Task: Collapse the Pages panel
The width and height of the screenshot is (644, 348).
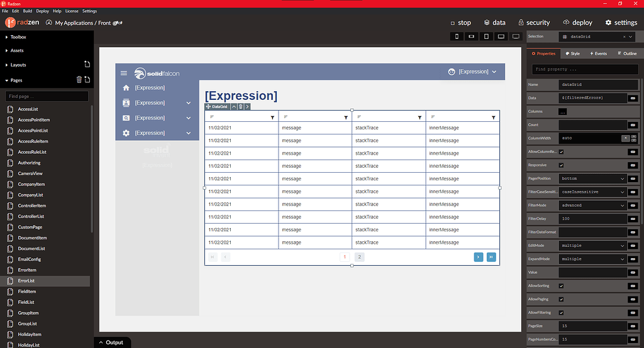Action: tap(14, 80)
